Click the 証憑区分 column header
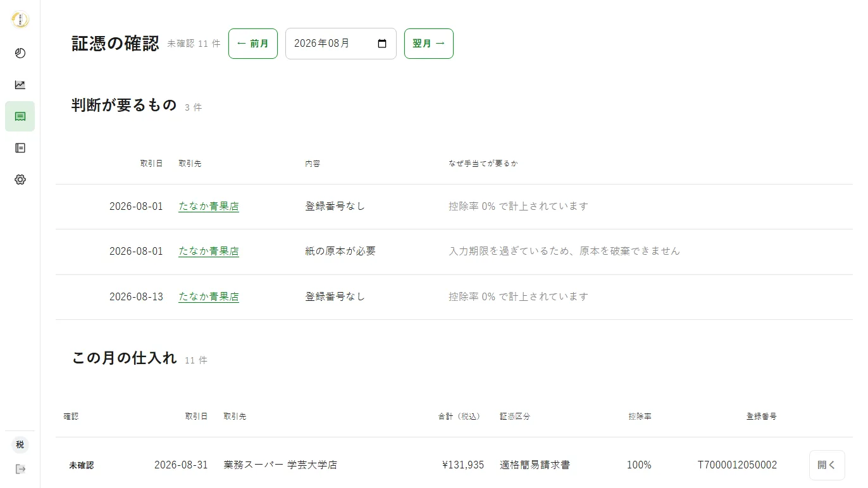The image size is (868, 488). 515,417
